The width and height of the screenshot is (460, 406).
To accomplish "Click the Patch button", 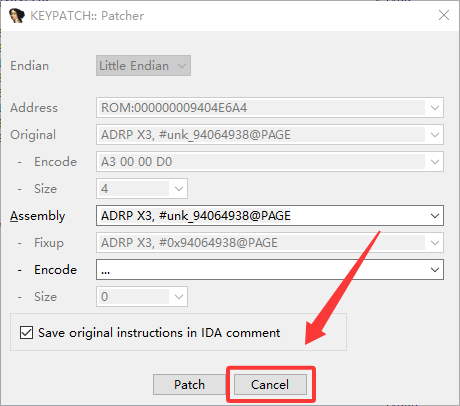I will 189,384.
